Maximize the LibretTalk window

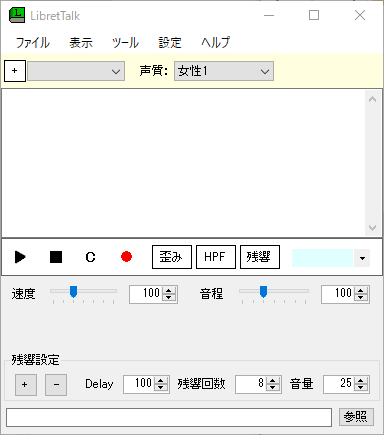pos(314,15)
